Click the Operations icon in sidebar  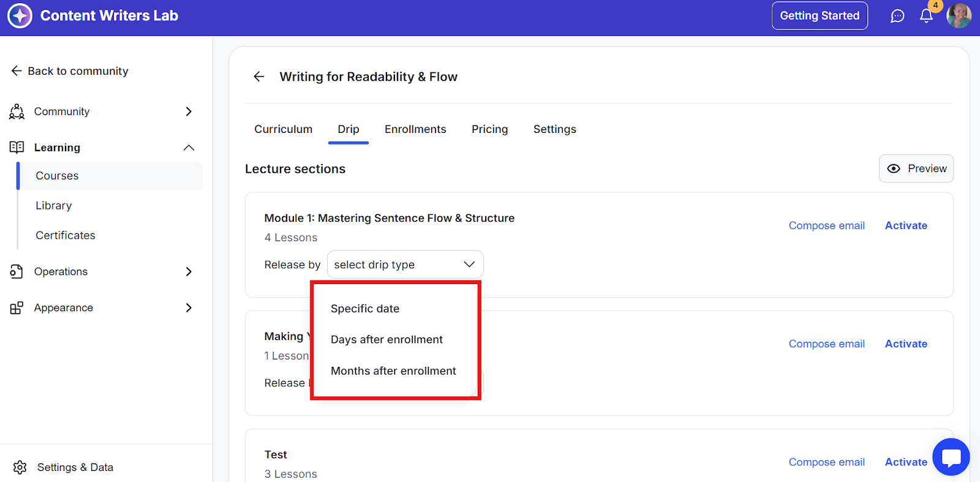pos(17,271)
